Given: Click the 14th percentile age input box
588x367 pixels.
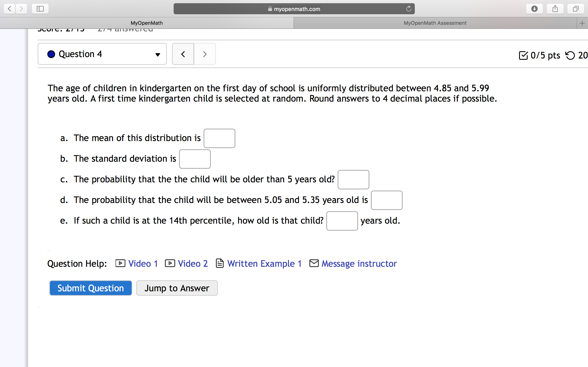Looking at the screenshot, I should pyautogui.click(x=342, y=221).
